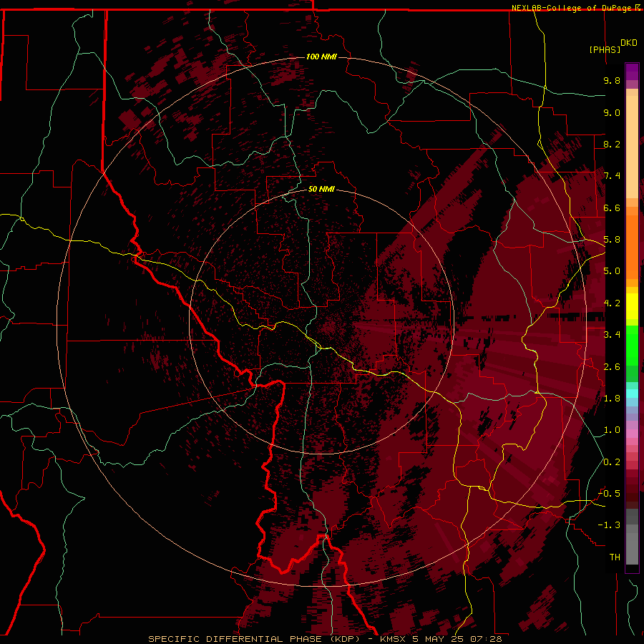This screenshot has height=644, width=644.
Task: Click the 1.8 scale value
Action: pyautogui.click(x=612, y=399)
